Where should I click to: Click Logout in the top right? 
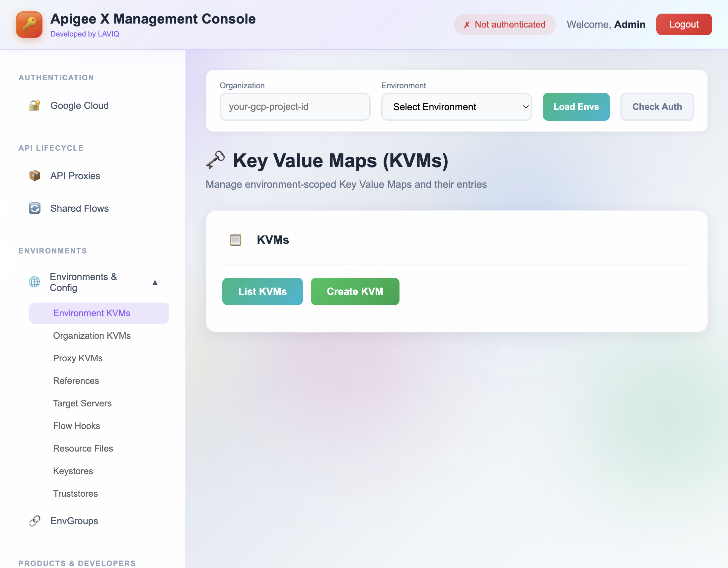click(684, 24)
